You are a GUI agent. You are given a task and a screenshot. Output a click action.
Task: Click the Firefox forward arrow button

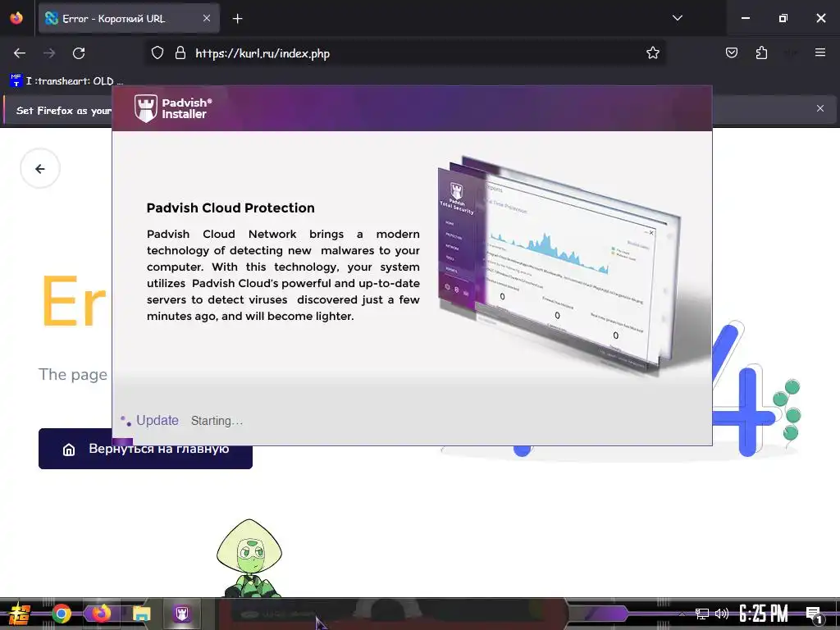click(49, 53)
